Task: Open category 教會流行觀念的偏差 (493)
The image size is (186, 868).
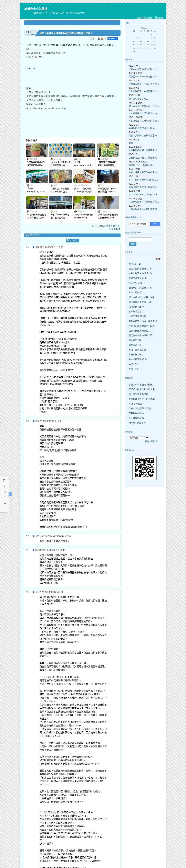Action: point(141,326)
